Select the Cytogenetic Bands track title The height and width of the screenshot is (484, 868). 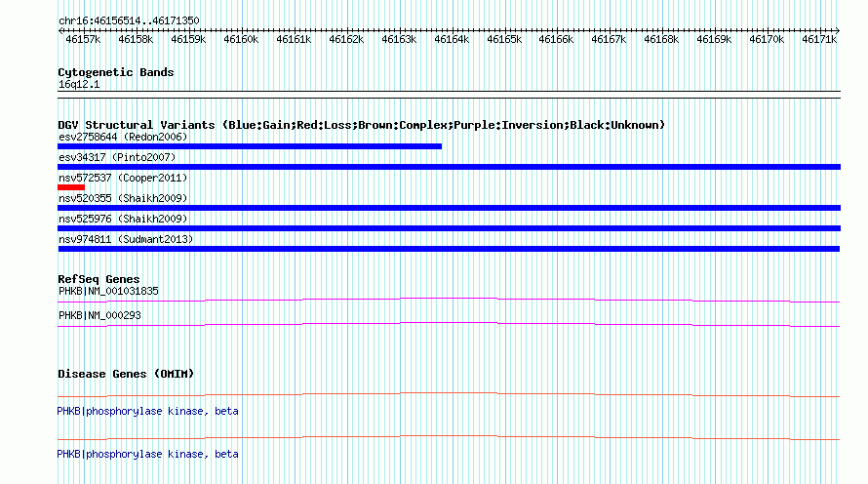[x=116, y=72]
